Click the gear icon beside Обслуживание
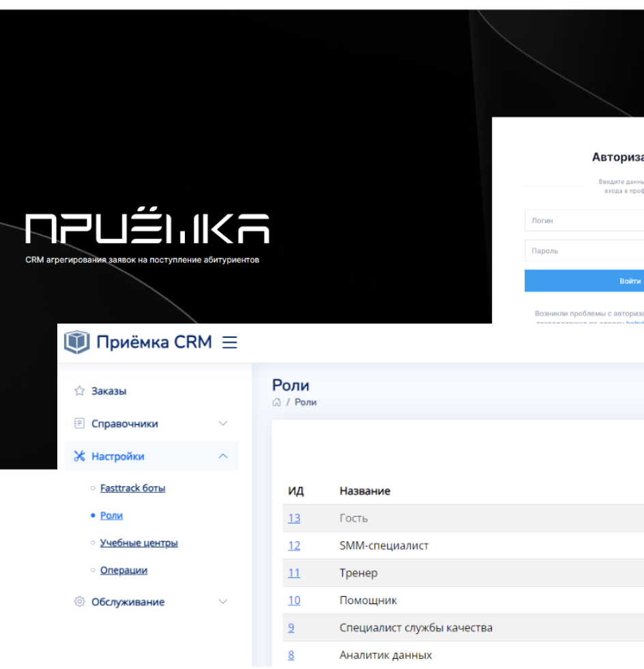644x669 pixels. pos(79,601)
